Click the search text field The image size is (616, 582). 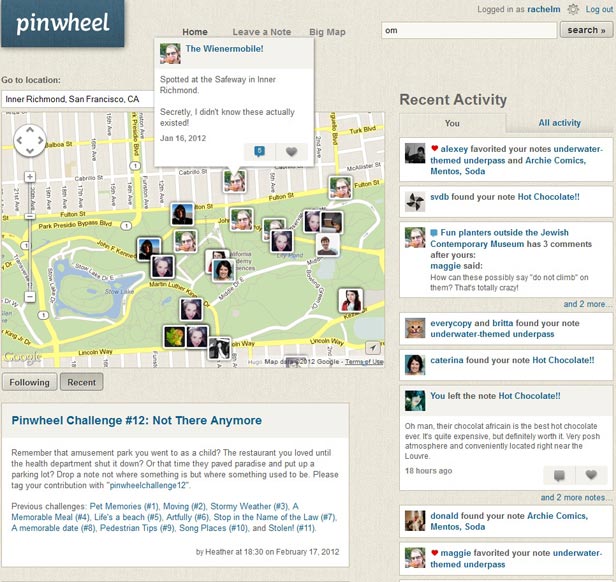[x=469, y=30]
